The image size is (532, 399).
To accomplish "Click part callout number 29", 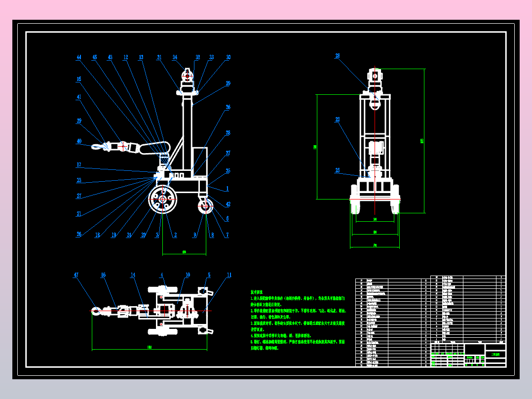I will click(x=228, y=83).
